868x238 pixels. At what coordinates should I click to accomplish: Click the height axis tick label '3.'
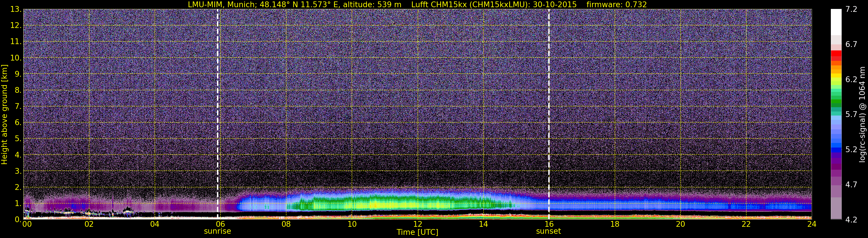pyautogui.click(x=18, y=171)
